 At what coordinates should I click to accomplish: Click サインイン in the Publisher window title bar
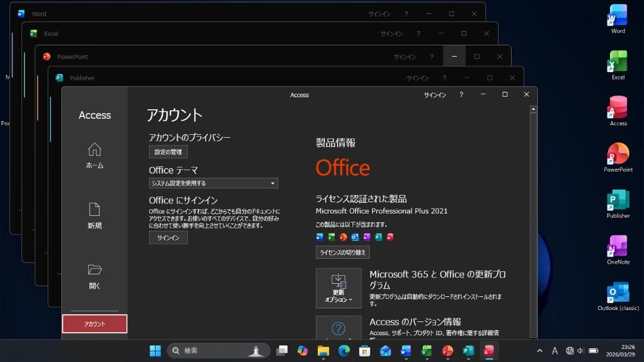coord(417,78)
